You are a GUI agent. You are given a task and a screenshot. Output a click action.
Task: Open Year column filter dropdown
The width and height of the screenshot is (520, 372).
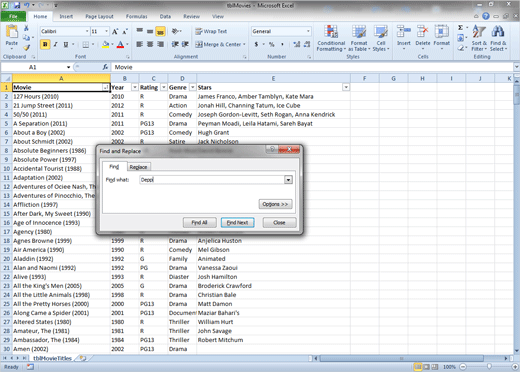[x=135, y=87]
